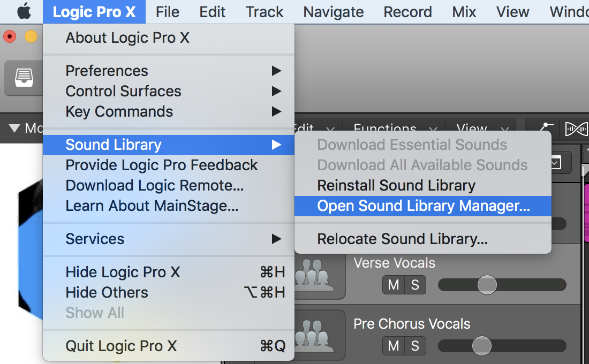Select Reinstall Sound Library
Image resolution: width=589 pixels, height=364 pixels.
(x=396, y=185)
